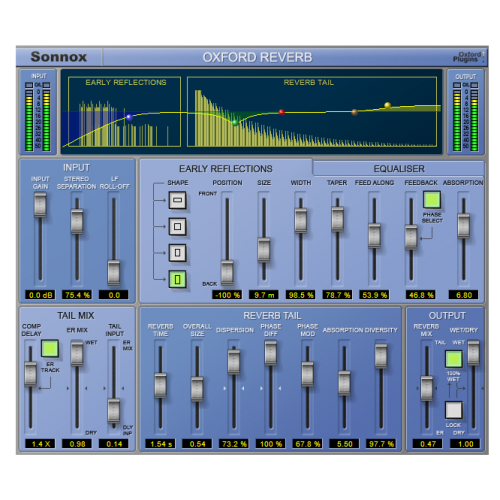Screen dimensions: 500x500
Task: Click the Feed Along value 53.9 %
Action: (x=374, y=295)
